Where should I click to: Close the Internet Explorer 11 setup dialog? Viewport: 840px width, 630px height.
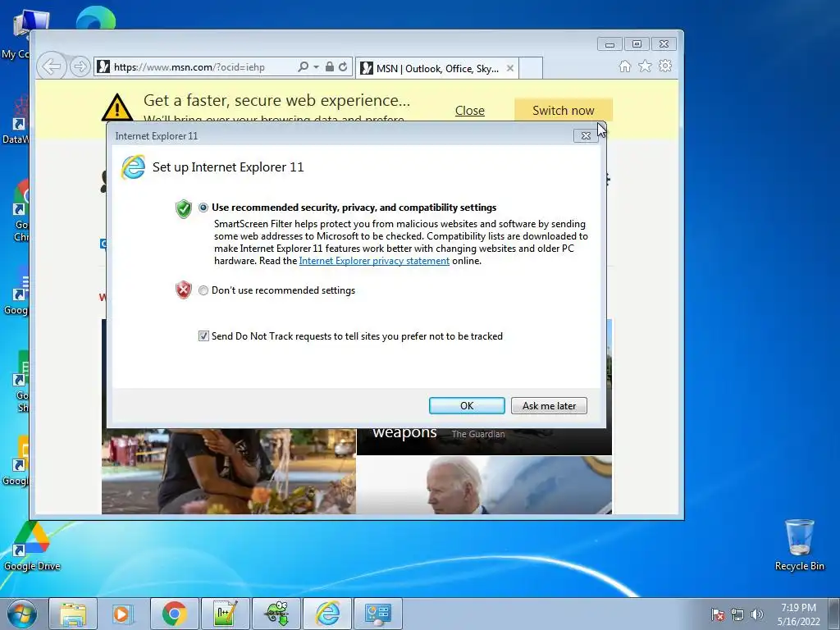pos(586,135)
